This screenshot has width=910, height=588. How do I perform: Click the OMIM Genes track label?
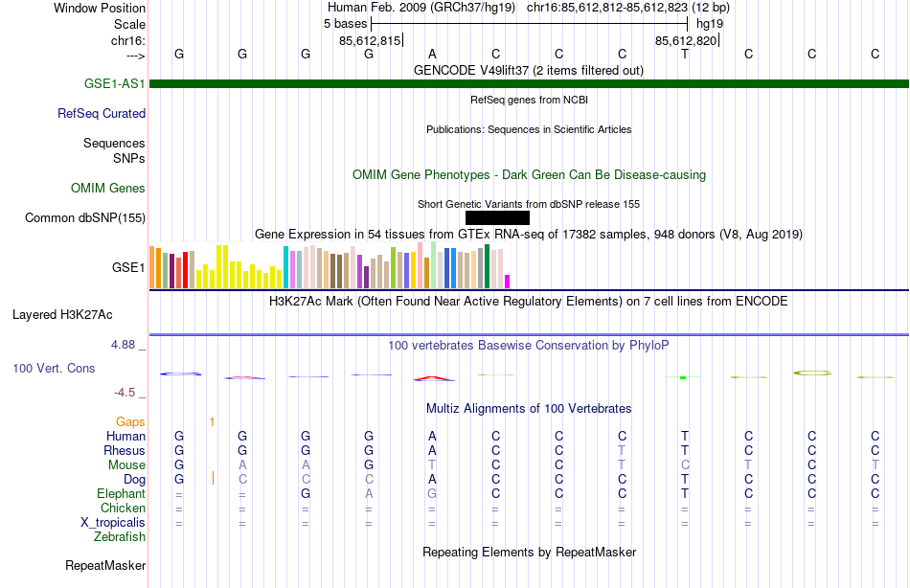pyautogui.click(x=108, y=188)
